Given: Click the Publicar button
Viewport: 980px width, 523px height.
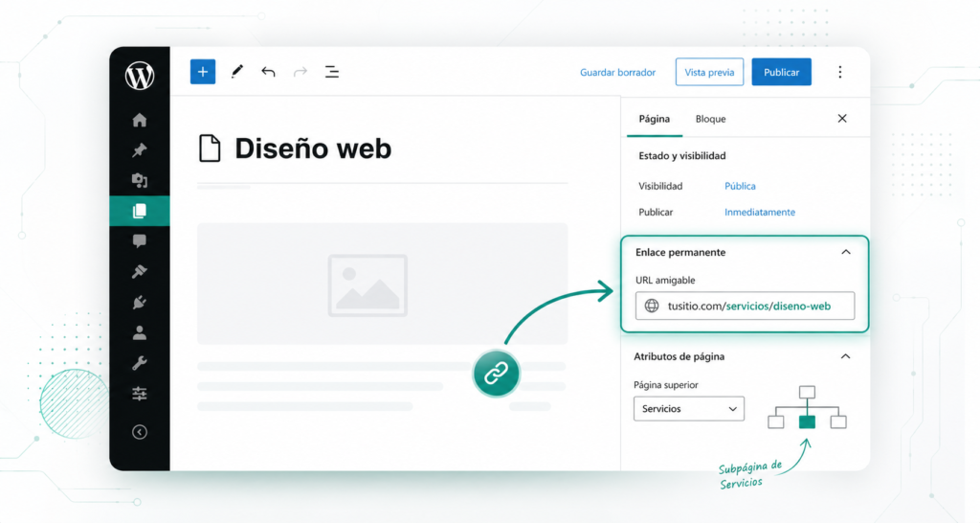Looking at the screenshot, I should 781,72.
